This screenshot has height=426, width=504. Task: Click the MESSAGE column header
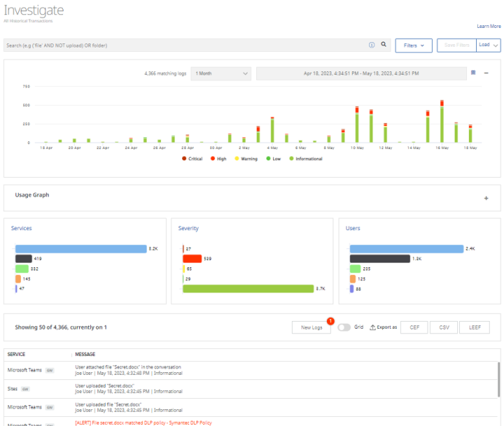pos(85,355)
